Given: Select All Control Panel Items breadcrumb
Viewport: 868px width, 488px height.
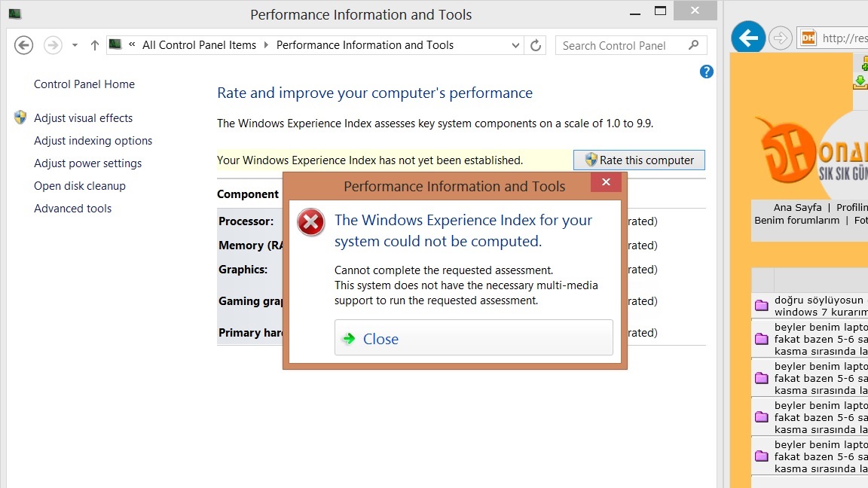Looking at the screenshot, I should click(x=199, y=45).
